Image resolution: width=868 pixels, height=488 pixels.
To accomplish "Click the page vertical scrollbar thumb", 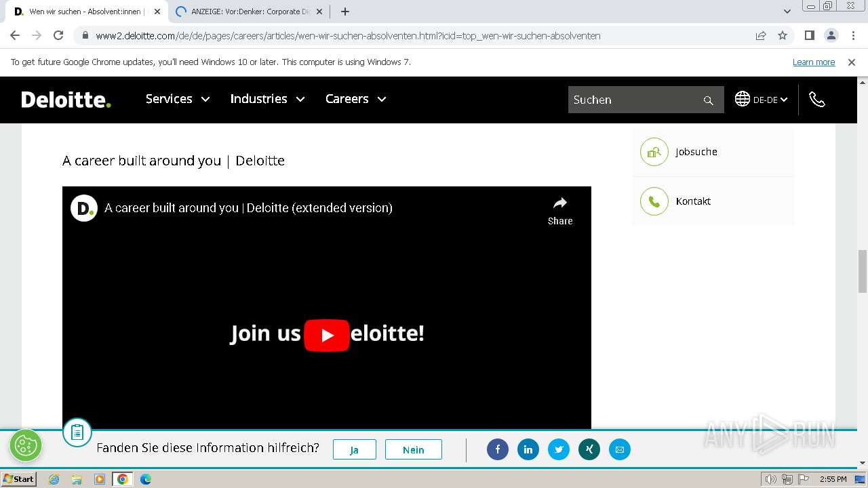I will [863, 271].
